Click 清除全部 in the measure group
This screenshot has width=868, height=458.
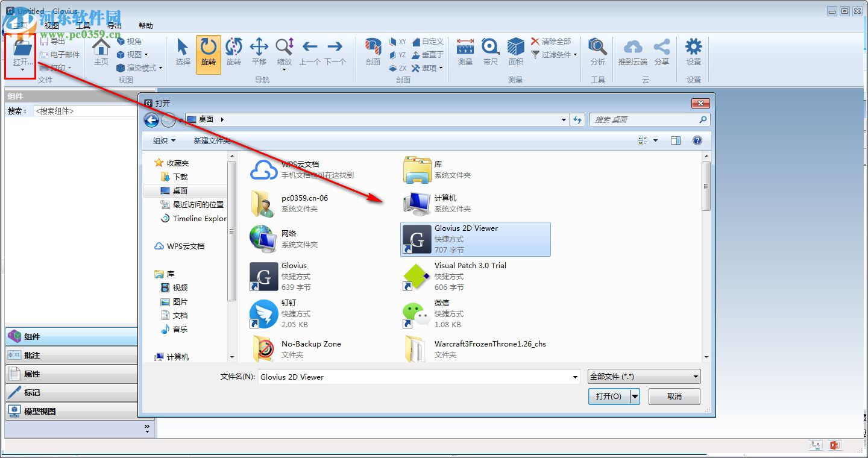551,42
